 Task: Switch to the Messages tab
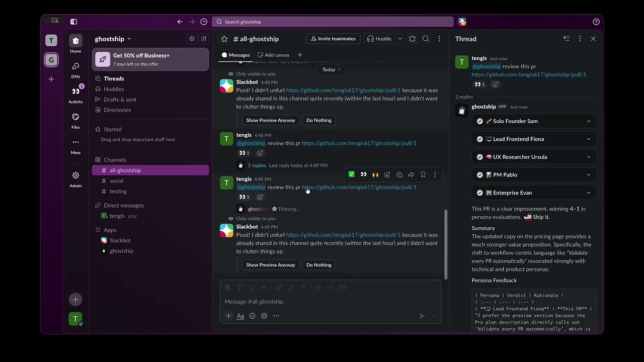(x=235, y=55)
